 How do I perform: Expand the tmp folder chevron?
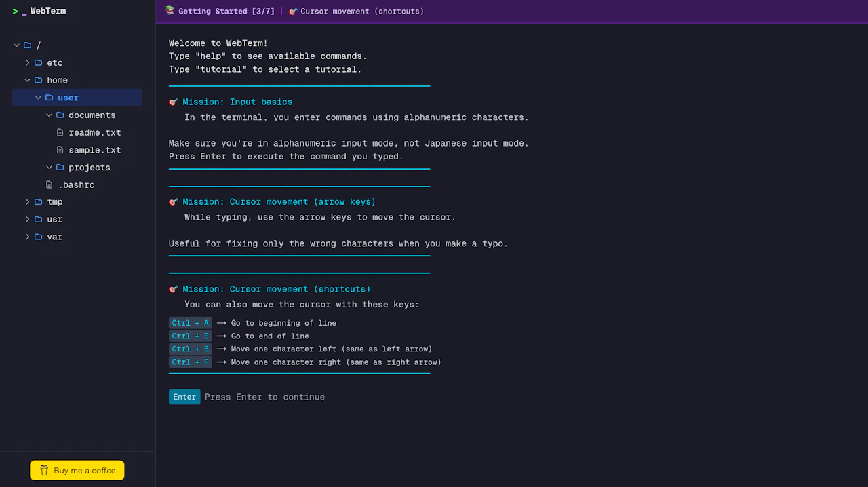[27, 202]
